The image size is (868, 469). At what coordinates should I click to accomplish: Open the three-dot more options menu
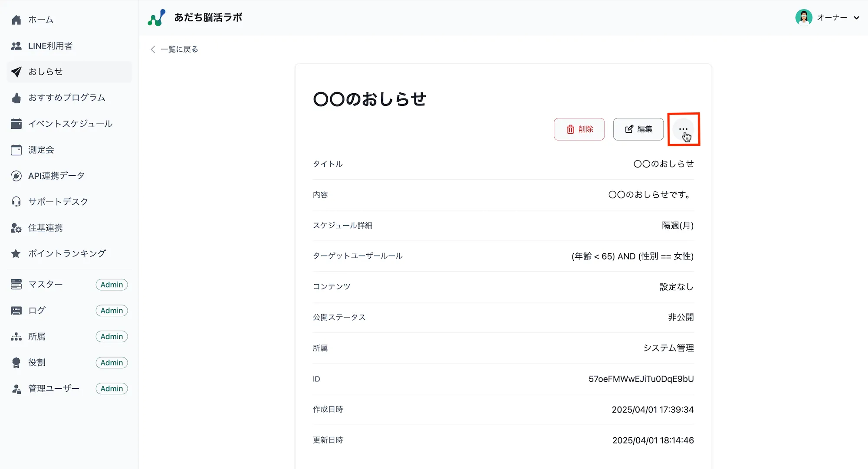tap(683, 129)
